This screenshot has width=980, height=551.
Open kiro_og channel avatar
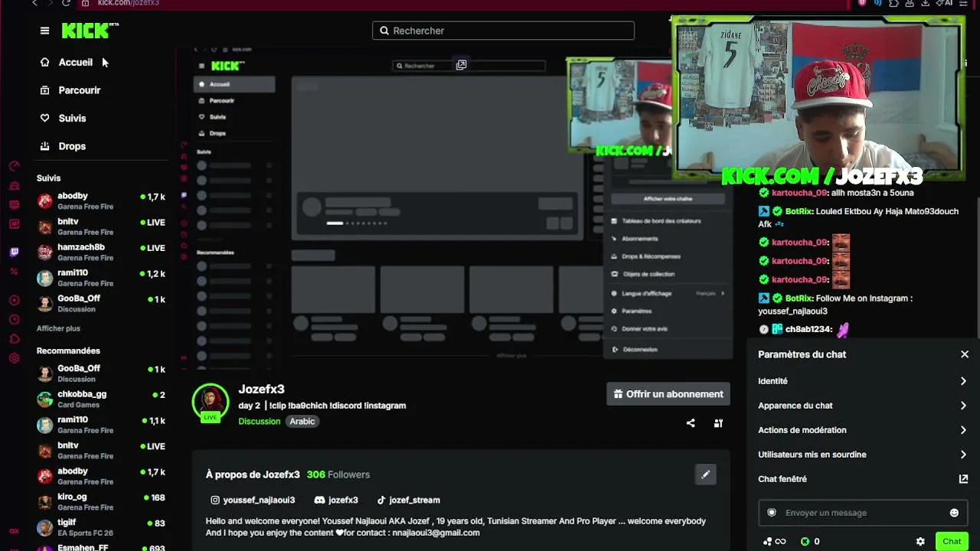pyautogui.click(x=45, y=501)
